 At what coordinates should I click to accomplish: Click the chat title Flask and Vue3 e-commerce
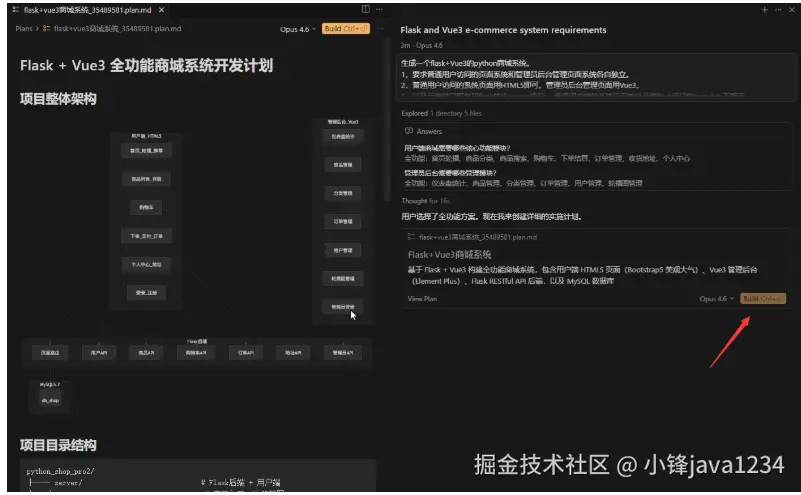(503, 30)
